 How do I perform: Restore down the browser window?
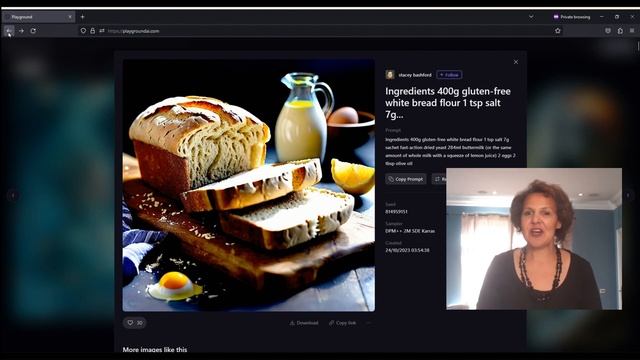[x=617, y=17]
